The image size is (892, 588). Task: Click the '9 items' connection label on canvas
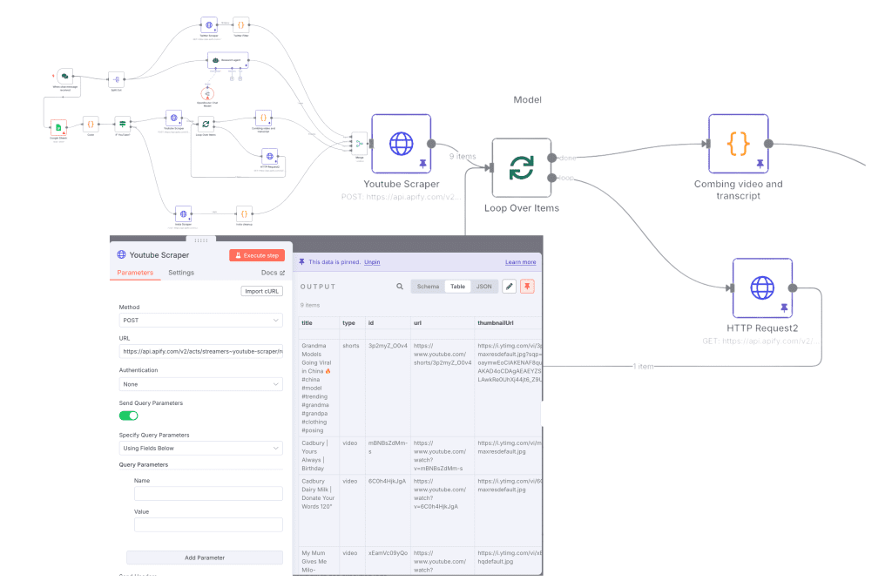(x=463, y=157)
